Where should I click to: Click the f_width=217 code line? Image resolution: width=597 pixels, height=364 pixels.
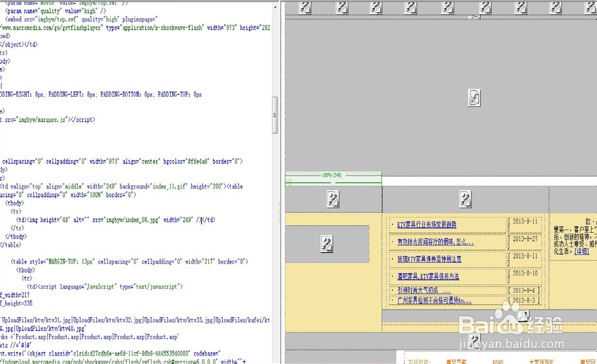click(15, 295)
